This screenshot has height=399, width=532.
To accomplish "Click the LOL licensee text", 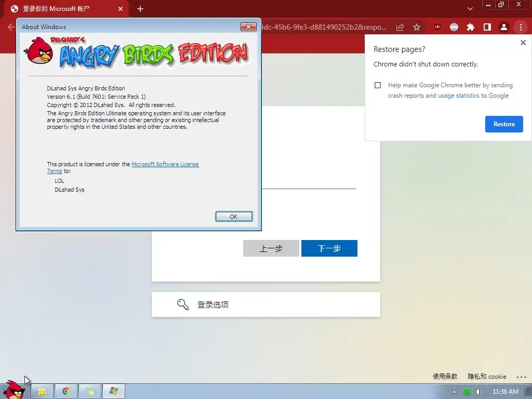I will (x=59, y=181).
